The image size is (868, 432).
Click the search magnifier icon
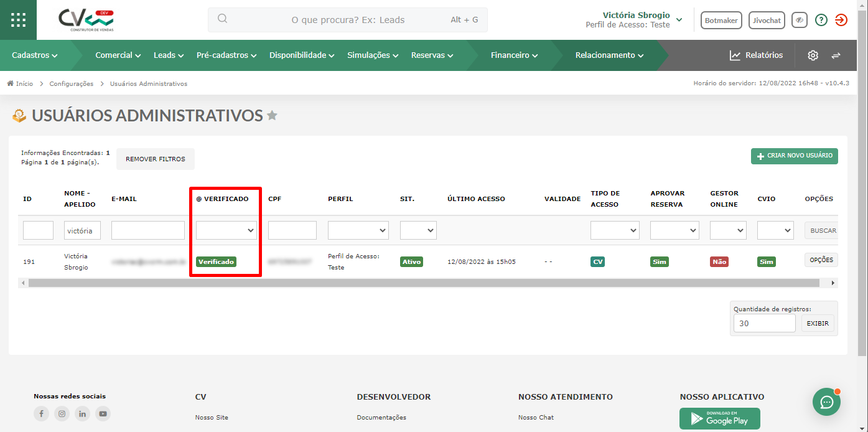[222, 19]
